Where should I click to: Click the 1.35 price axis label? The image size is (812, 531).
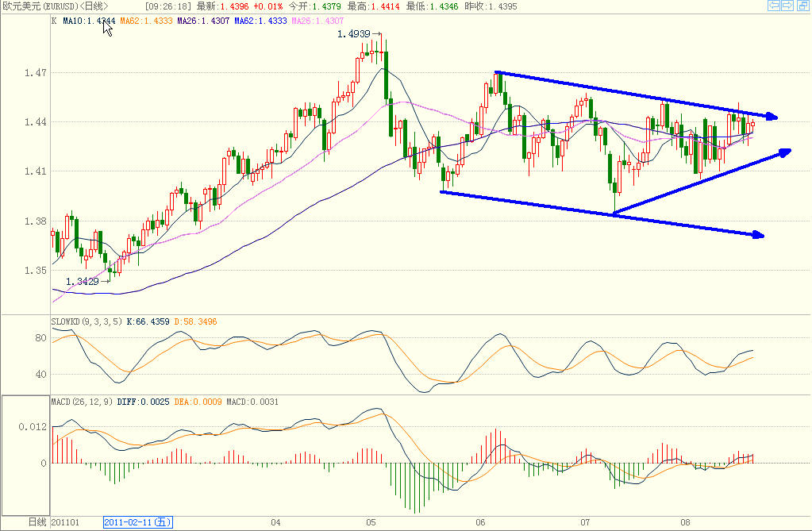(35, 271)
